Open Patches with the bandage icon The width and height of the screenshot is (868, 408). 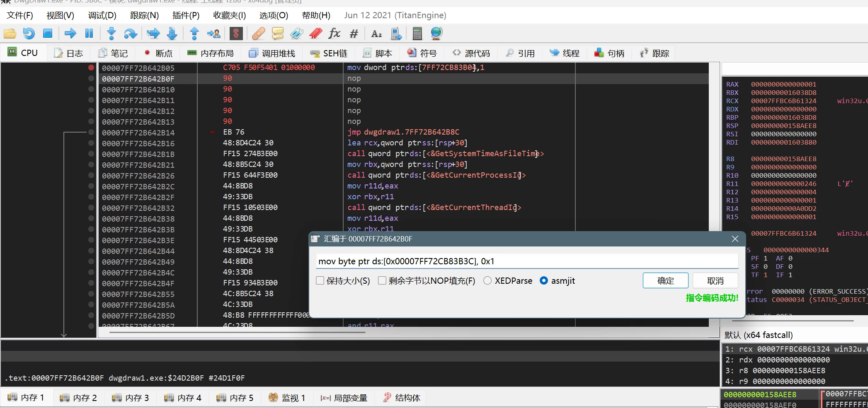tap(258, 34)
